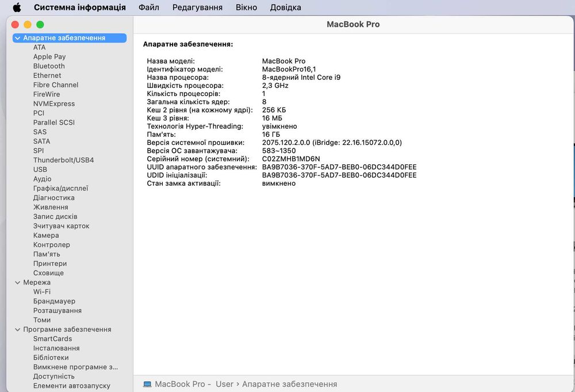This screenshot has width=575, height=392.
Task: Select SmartCards in the sidebar
Action: click(52, 339)
